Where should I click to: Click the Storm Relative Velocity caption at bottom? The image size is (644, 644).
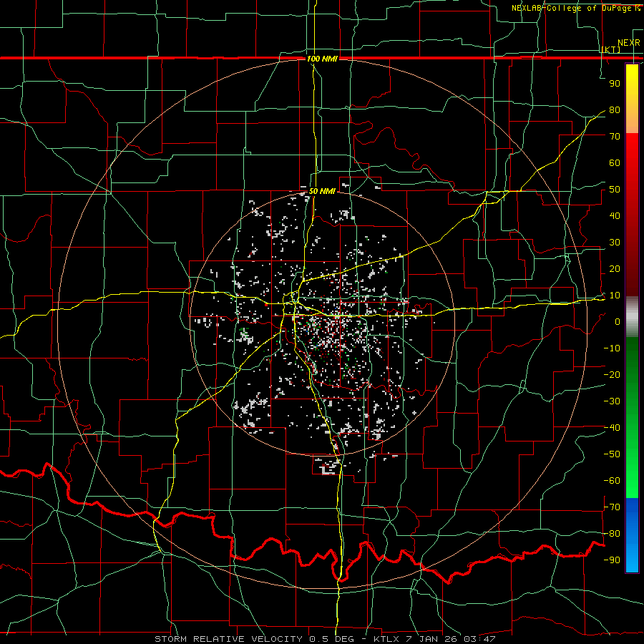[x=325, y=639]
